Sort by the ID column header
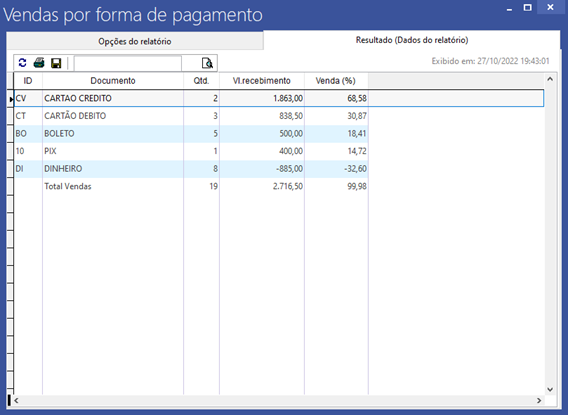The width and height of the screenshot is (568, 415). pyautogui.click(x=28, y=81)
